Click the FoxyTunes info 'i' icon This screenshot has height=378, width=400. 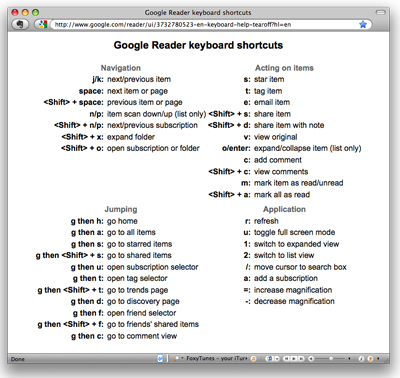tap(361, 359)
